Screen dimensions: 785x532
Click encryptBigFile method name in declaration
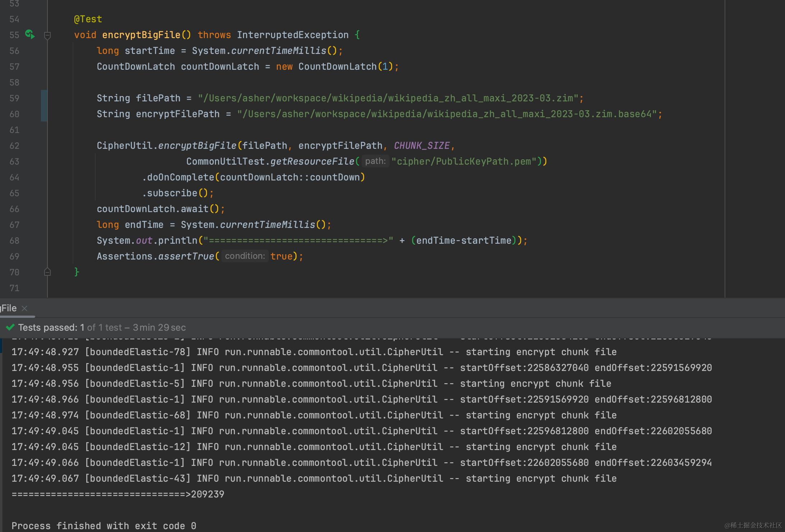pyautogui.click(x=141, y=35)
